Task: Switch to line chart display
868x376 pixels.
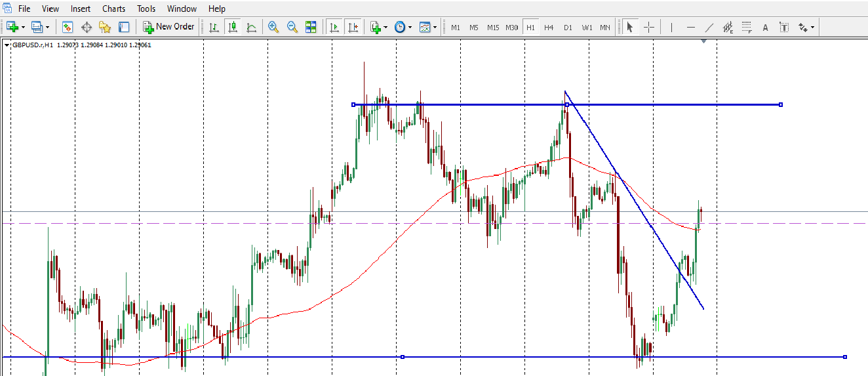Action: (251, 27)
